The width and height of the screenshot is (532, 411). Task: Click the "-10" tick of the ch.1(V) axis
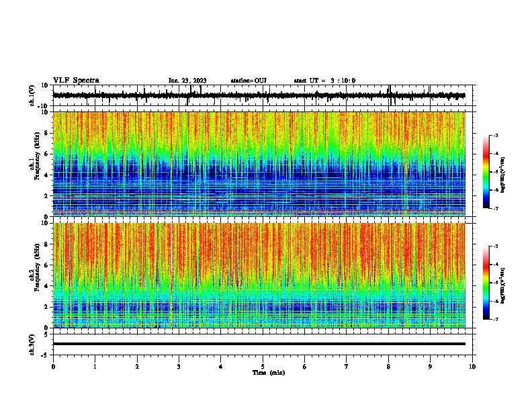point(44,106)
